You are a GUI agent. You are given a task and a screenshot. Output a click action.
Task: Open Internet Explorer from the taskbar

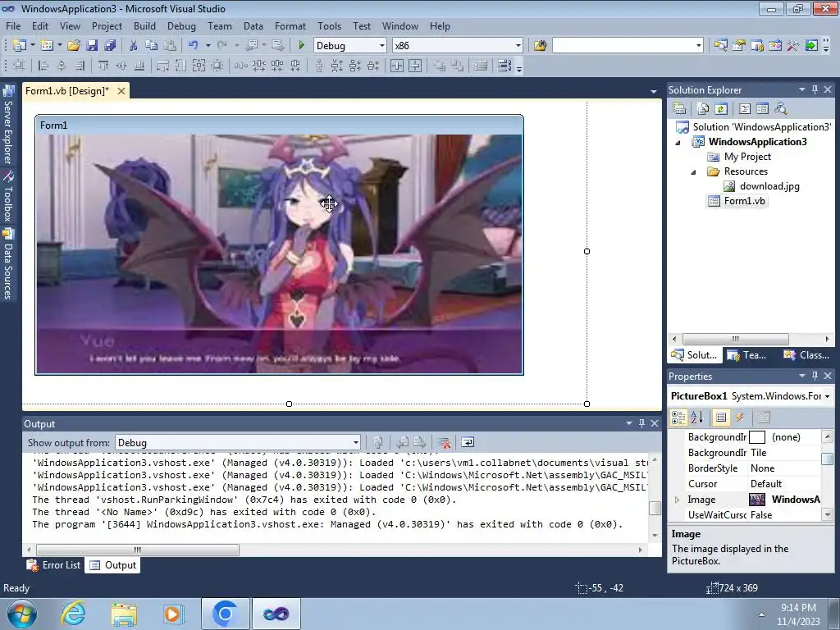[x=73, y=613]
